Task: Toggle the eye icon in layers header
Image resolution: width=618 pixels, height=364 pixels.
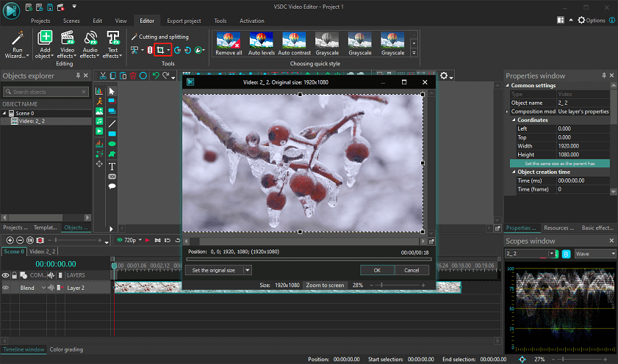Action: point(6,275)
